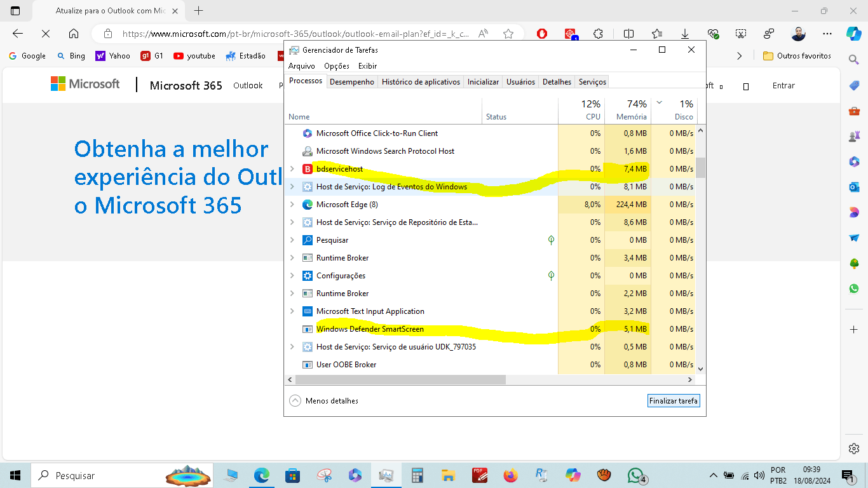868x488 pixels.
Task: Open Edge profile avatar picture
Action: coord(798,34)
